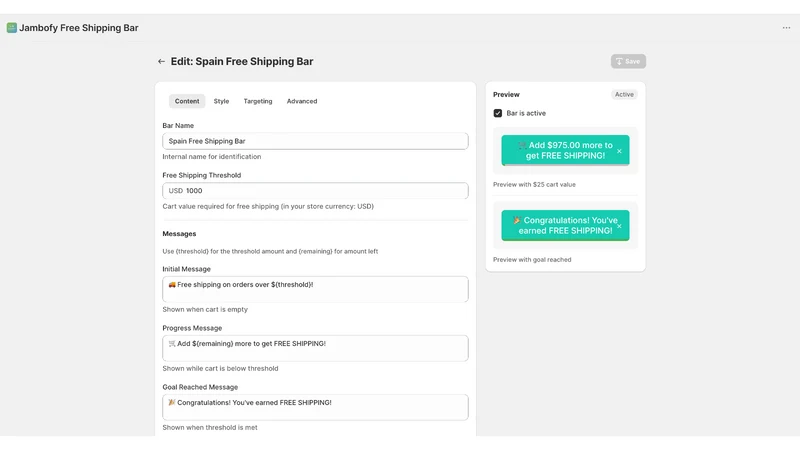This screenshot has height=450, width=800.
Task: Toggle the Bar is active checkbox
Action: pyautogui.click(x=497, y=113)
